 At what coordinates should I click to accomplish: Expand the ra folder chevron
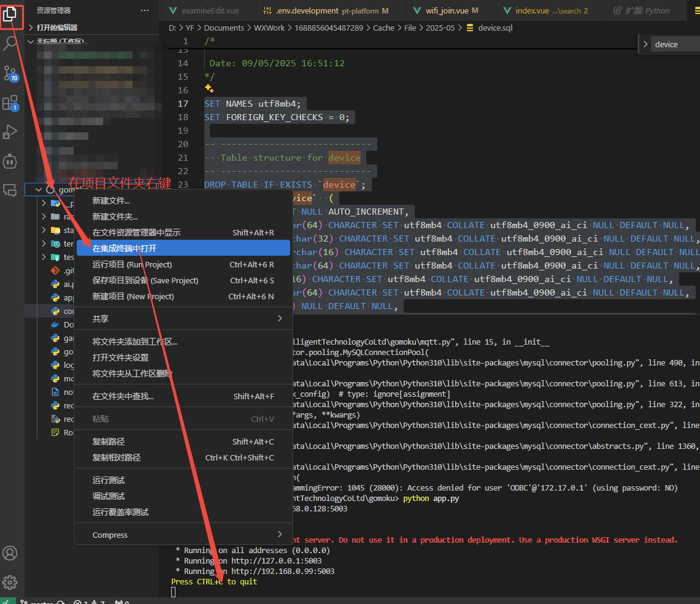pos(44,216)
